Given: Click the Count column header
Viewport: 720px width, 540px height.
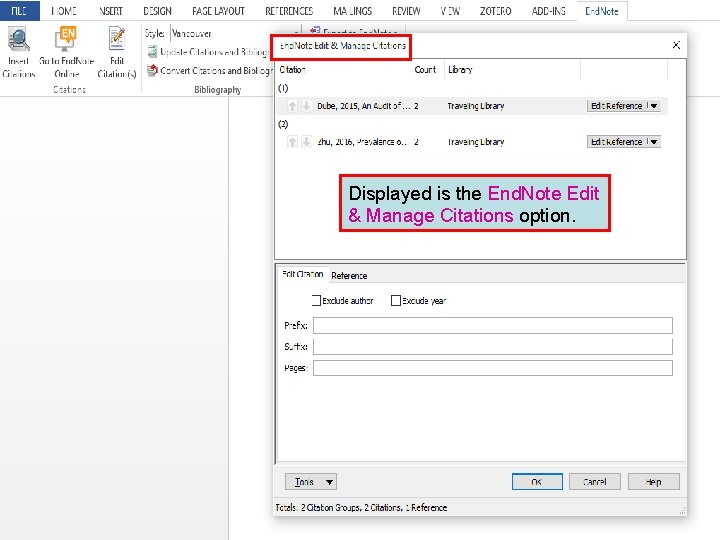Looking at the screenshot, I should click(425, 70).
